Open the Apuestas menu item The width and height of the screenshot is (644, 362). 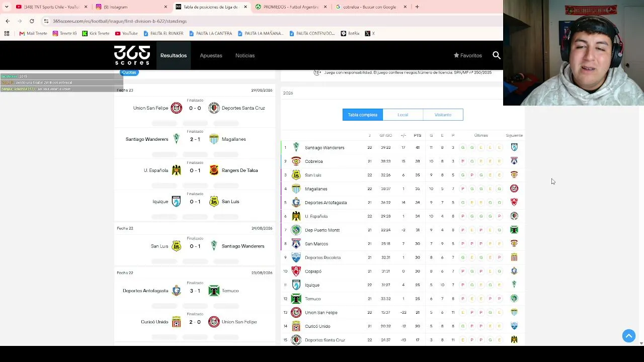click(211, 55)
